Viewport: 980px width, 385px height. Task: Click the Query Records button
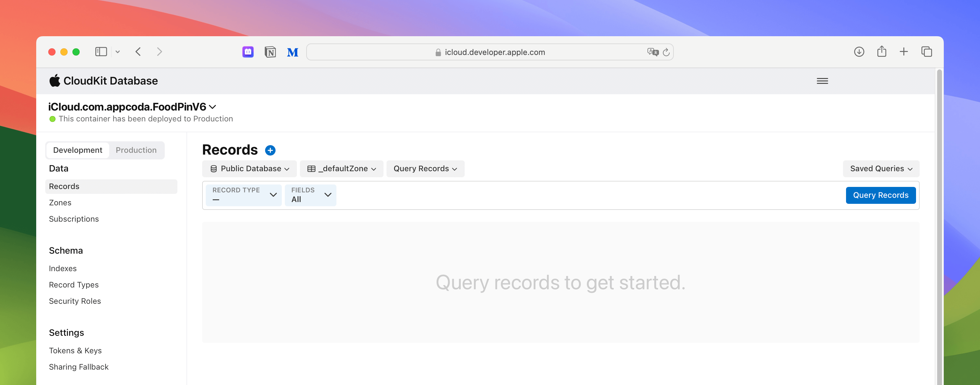pyautogui.click(x=881, y=195)
